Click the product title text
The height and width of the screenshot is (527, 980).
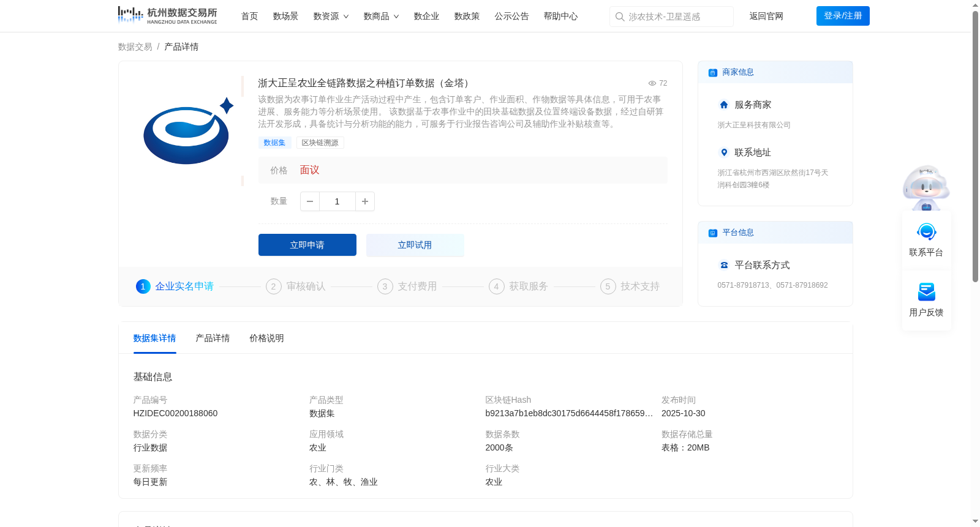[x=364, y=83]
